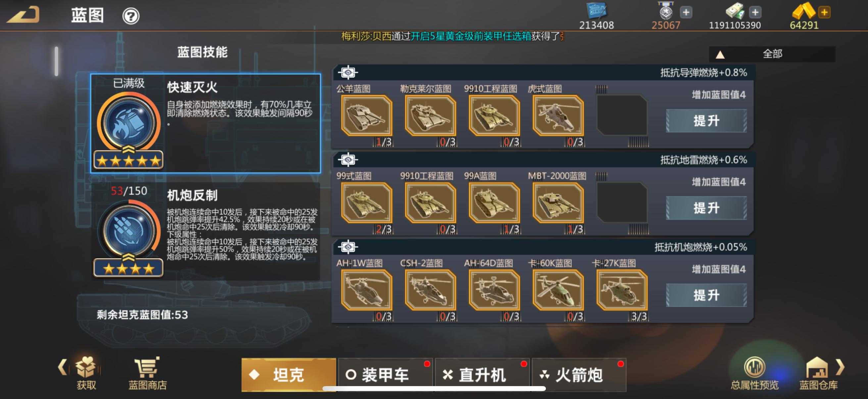Add cash using the plus icon
868x399 pixels.
(755, 13)
